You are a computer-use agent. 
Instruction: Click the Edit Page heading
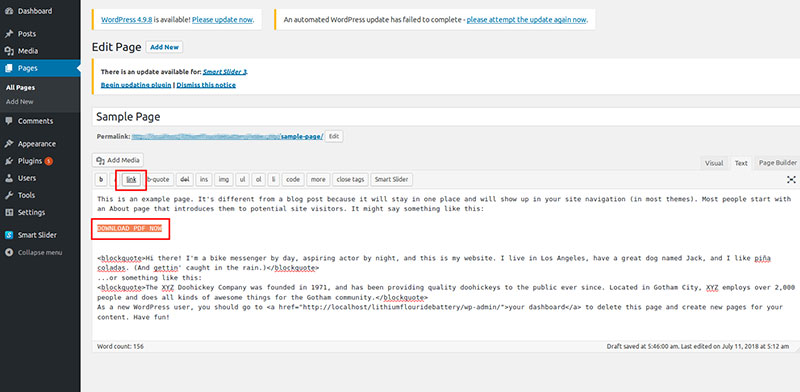[116, 47]
